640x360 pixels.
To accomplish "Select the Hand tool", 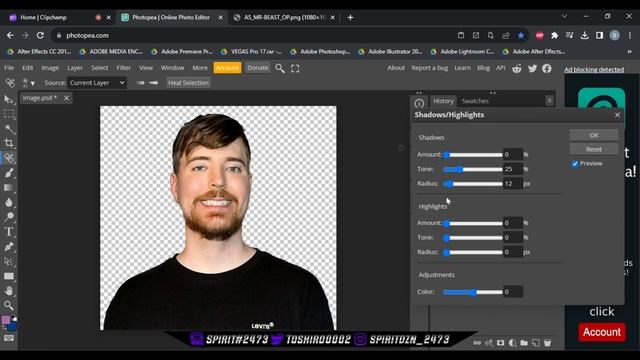I will [9, 291].
